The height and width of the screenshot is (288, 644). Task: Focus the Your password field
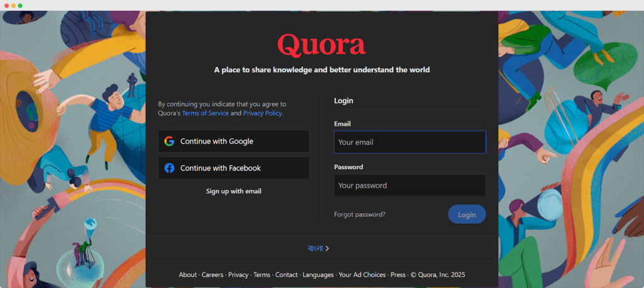(409, 186)
